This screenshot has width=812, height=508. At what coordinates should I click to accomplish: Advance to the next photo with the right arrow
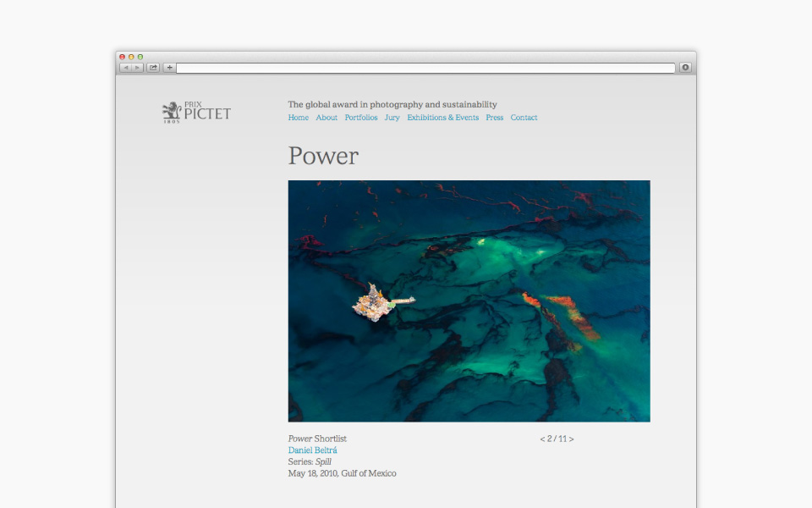tap(572, 439)
